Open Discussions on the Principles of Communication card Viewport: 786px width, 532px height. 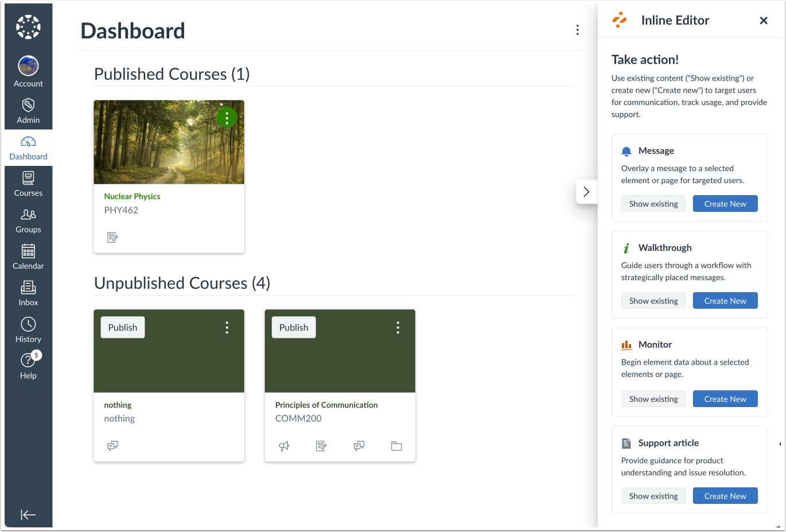(359, 446)
